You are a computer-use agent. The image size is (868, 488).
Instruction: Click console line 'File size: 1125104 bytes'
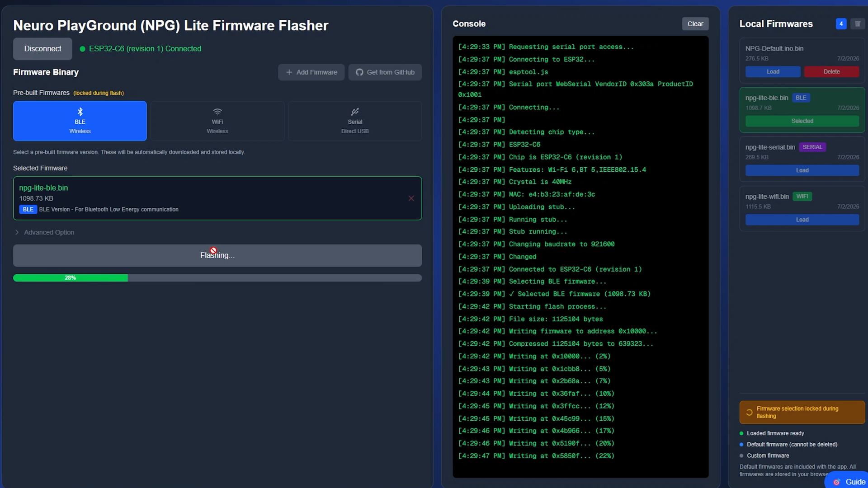coord(530,319)
